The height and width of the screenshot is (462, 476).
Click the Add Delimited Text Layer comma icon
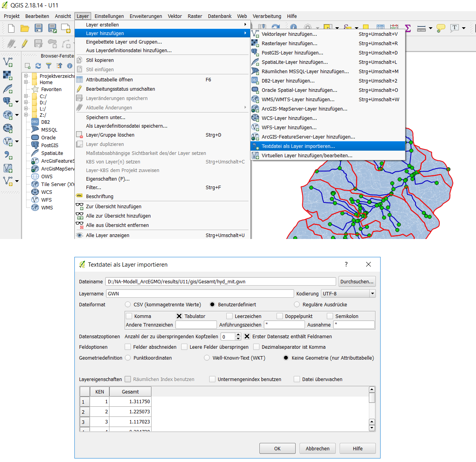point(7,155)
